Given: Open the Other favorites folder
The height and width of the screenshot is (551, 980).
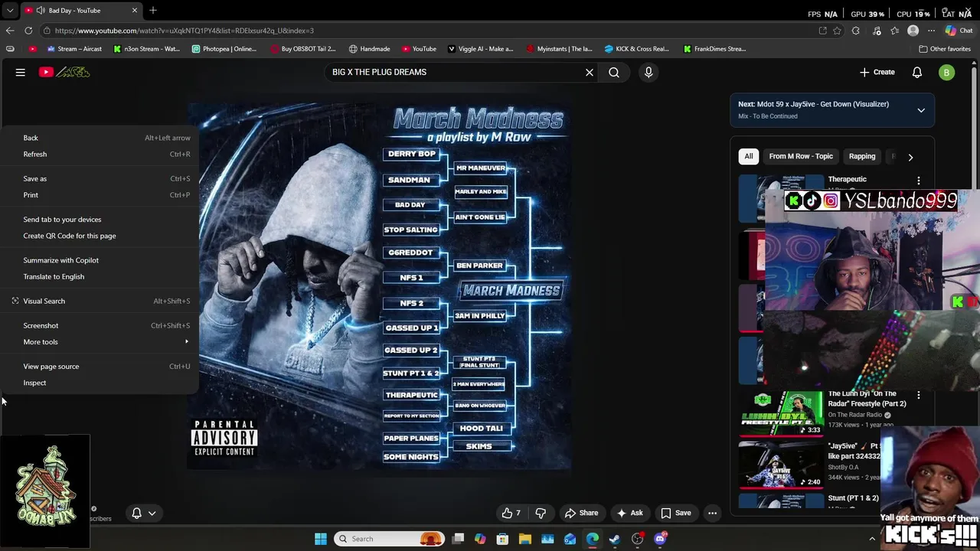Looking at the screenshot, I should 945,49.
